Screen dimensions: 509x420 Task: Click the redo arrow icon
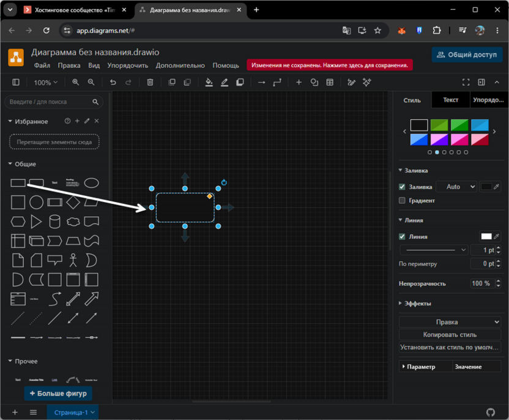point(128,83)
